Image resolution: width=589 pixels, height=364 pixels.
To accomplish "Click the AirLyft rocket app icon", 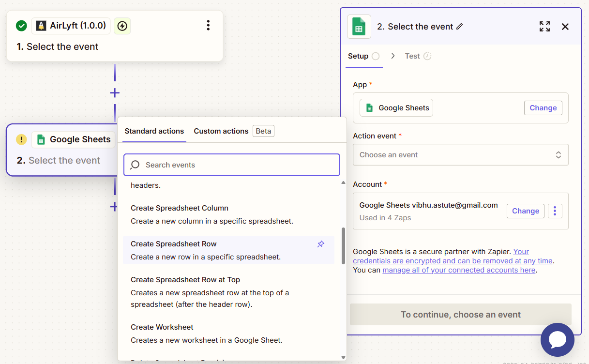I will pyautogui.click(x=41, y=26).
